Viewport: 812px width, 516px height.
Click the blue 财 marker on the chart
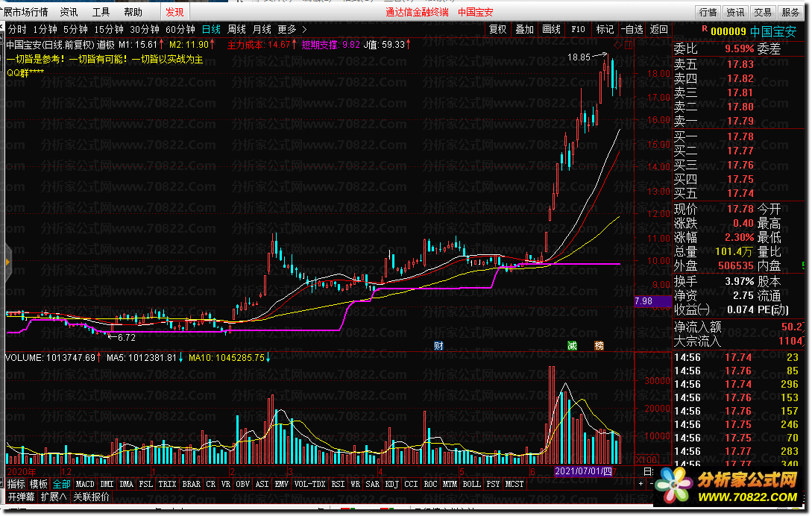click(438, 346)
